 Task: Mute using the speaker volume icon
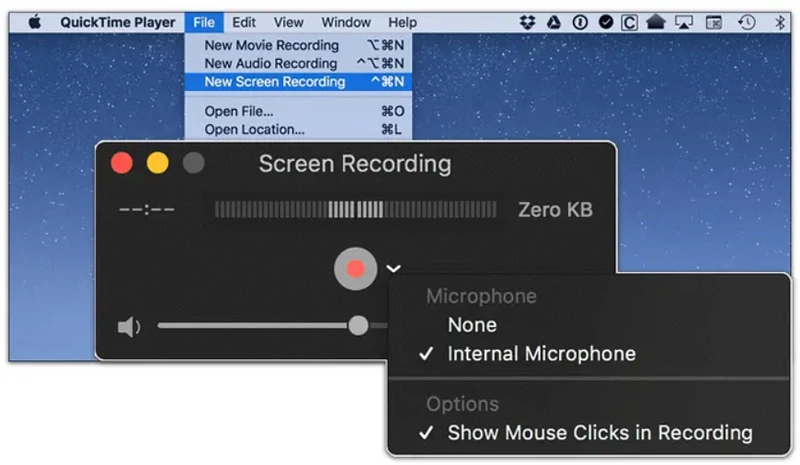(129, 327)
